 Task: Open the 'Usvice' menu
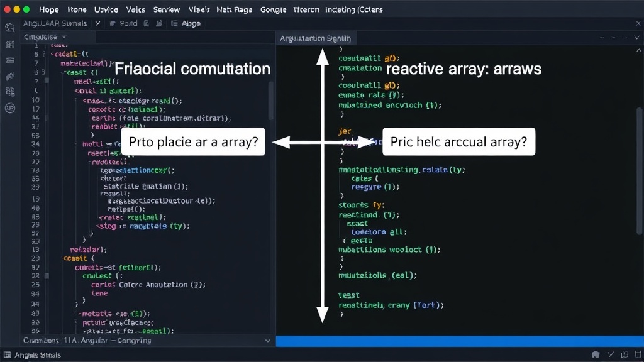(106, 9)
